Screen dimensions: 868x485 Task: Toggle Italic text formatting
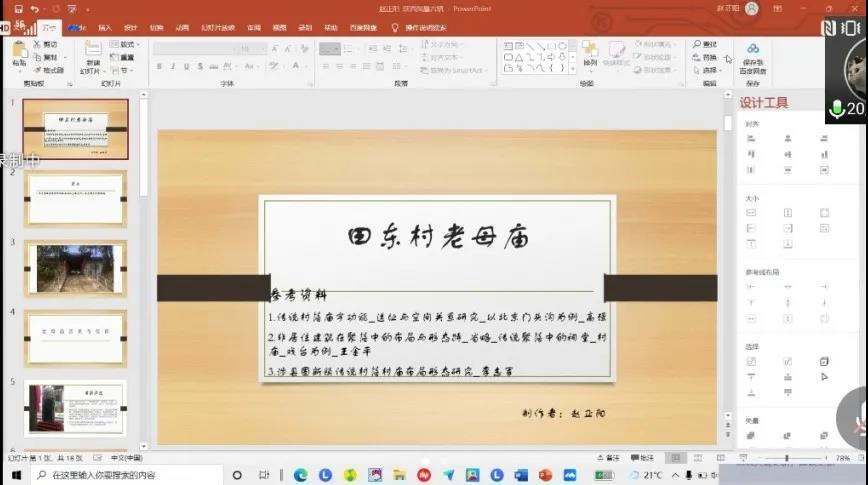[x=172, y=67]
